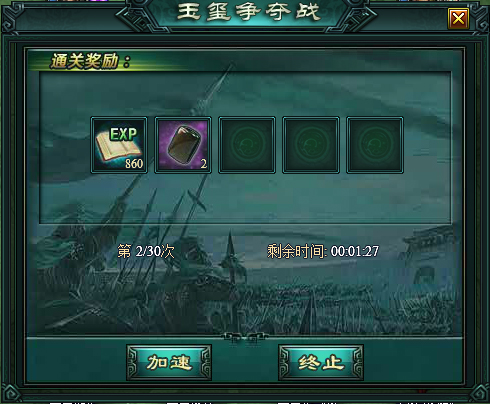The image size is (490, 404).
Task: Click the empty reward slot next to the stone
Action: tap(247, 145)
